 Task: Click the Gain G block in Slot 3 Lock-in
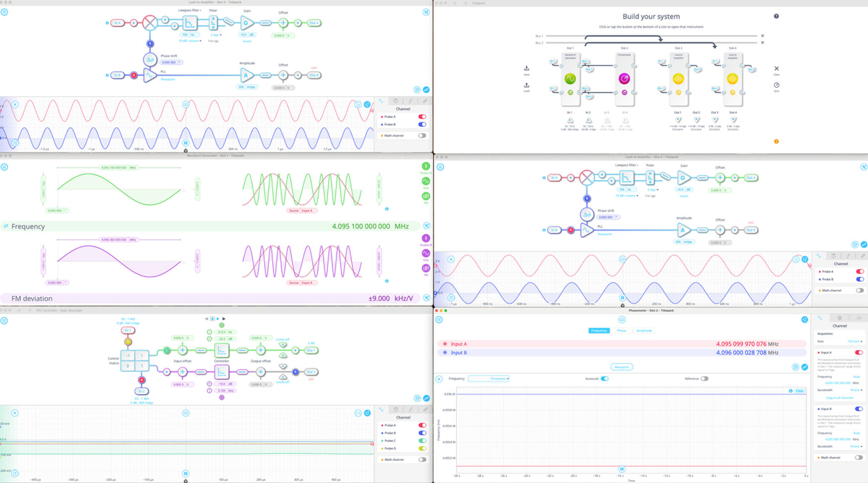[246, 23]
